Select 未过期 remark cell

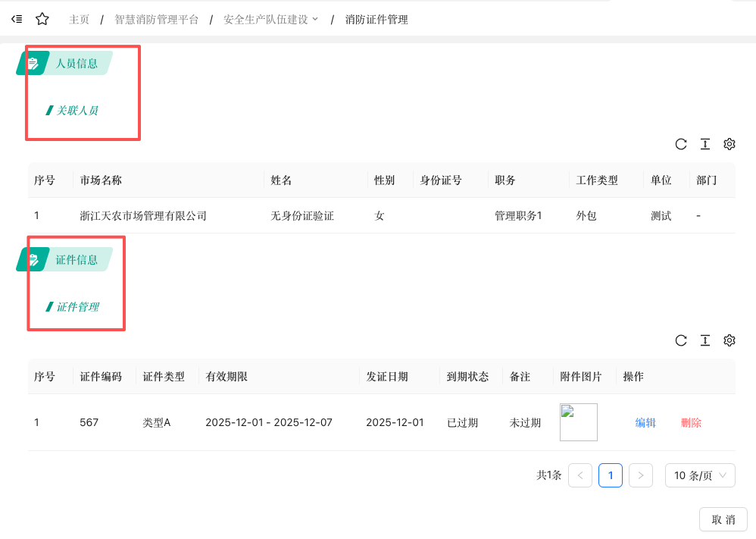click(x=525, y=423)
